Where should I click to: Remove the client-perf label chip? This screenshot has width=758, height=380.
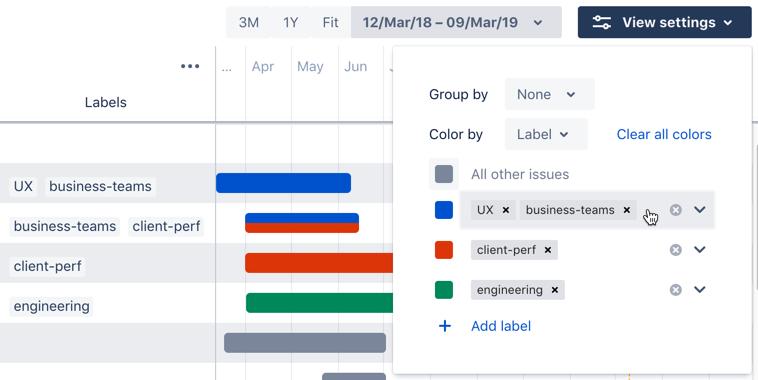pos(548,250)
